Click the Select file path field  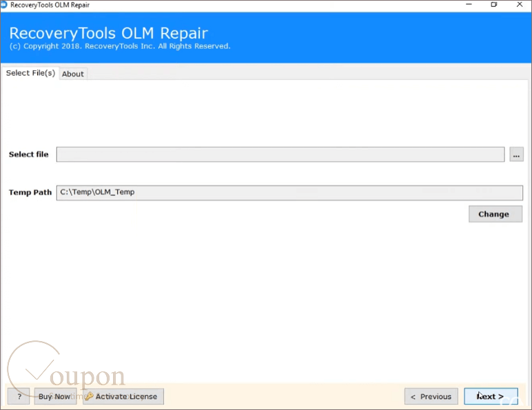(280, 154)
